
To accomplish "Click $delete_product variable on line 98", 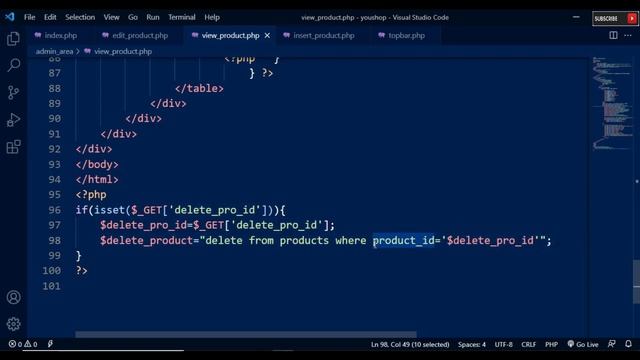I will click(147, 240).
